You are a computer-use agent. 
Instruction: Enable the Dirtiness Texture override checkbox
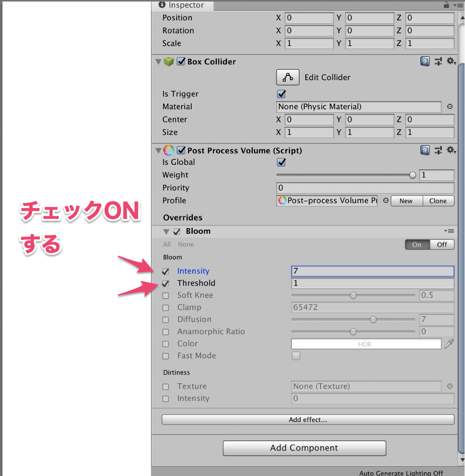pyautogui.click(x=165, y=387)
